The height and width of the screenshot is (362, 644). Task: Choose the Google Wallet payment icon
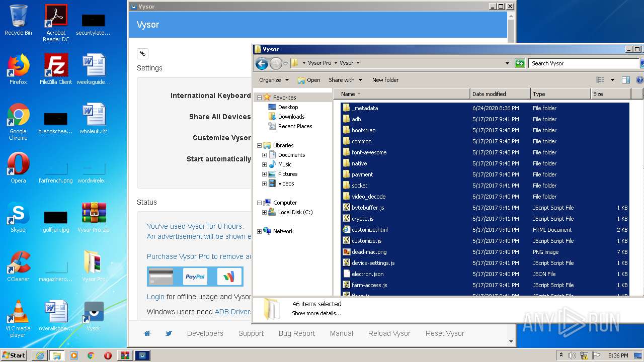(x=229, y=277)
